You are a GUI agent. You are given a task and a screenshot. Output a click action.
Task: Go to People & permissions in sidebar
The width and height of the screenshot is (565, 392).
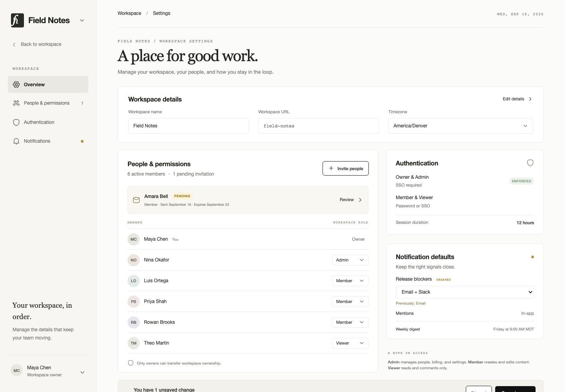[x=48, y=103]
